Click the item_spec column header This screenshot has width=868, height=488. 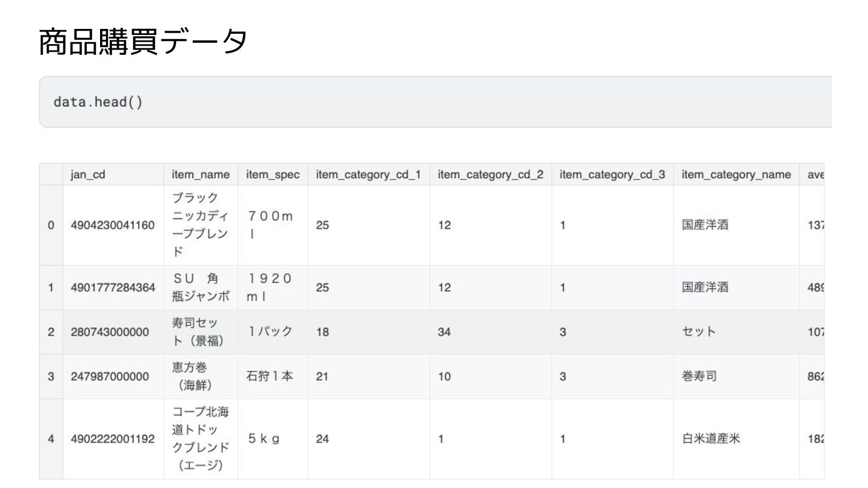coord(272,175)
